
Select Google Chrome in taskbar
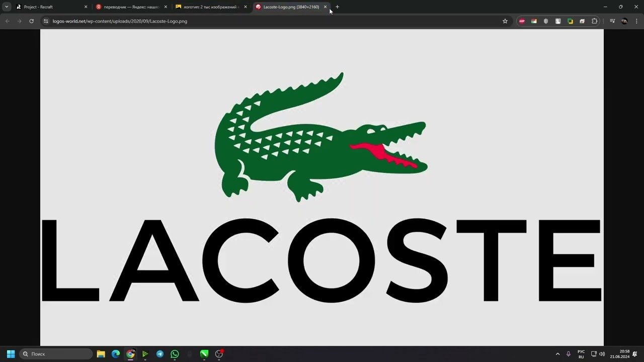pyautogui.click(x=130, y=354)
